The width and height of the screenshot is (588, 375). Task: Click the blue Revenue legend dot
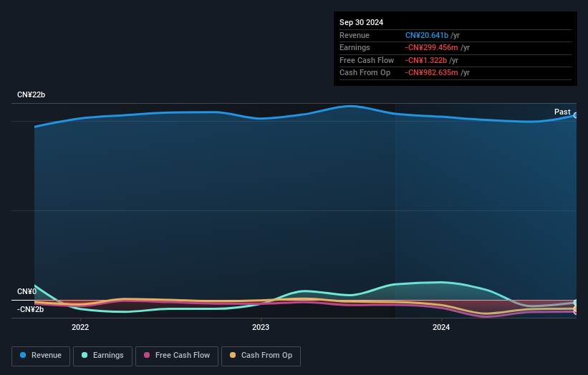click(x=23, y=355)
